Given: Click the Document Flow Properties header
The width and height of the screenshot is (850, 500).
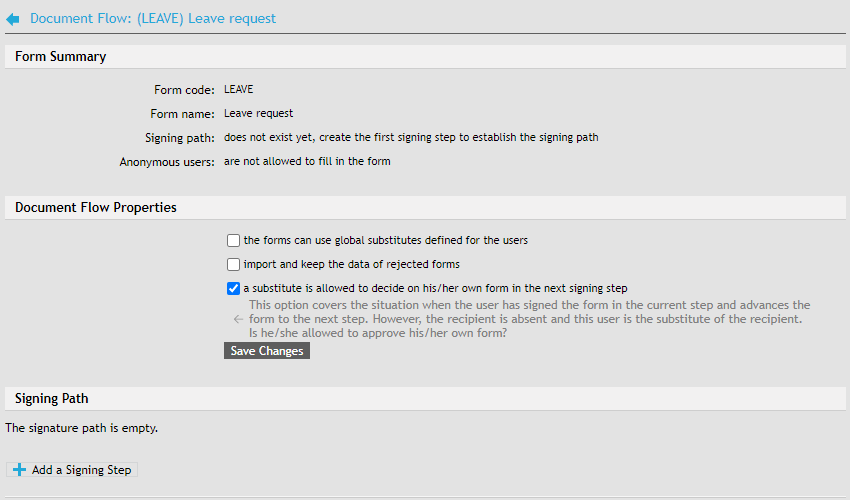Looking at the screenshot, I should click(x=96, y=208).
